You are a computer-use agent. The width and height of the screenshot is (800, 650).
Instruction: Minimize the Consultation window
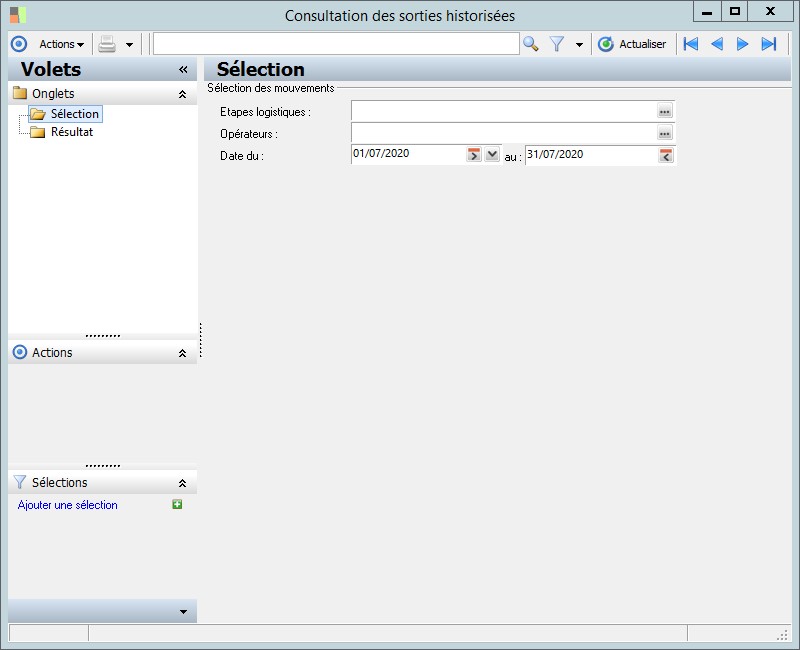pyautogui.click(x=707, y=12)
